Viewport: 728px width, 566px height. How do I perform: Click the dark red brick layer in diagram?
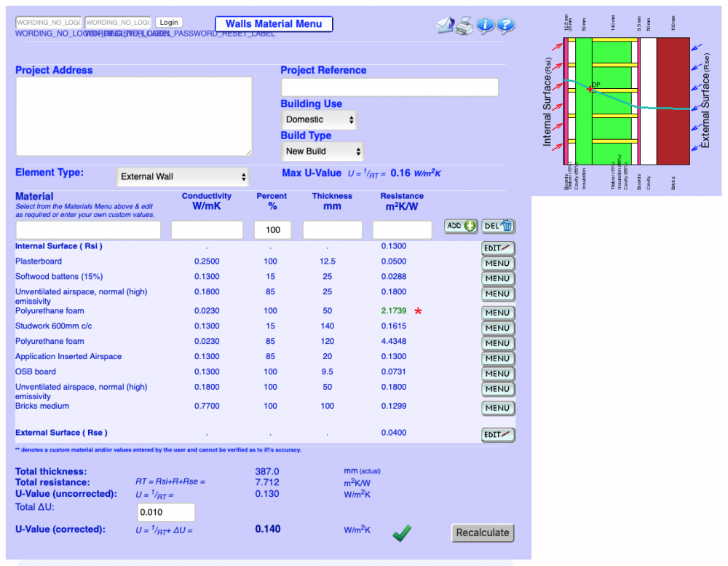[x=673, y=101]
